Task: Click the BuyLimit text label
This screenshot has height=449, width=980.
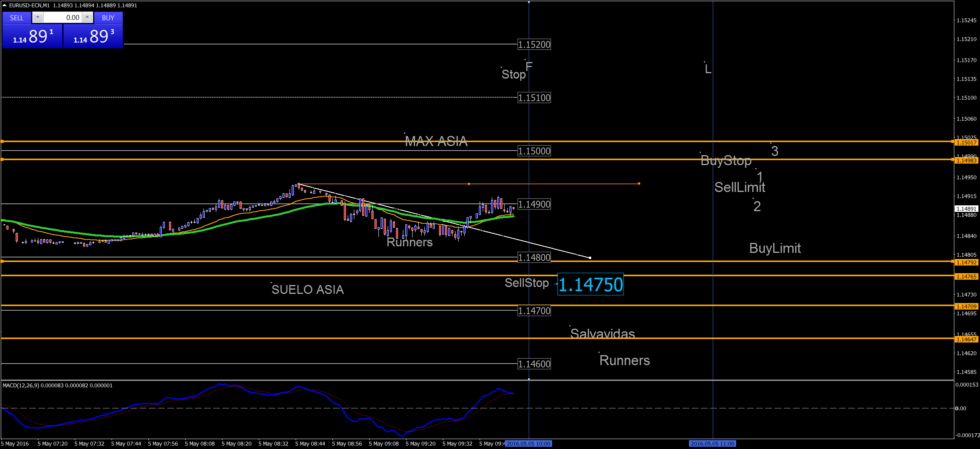Action: (775, 248)
